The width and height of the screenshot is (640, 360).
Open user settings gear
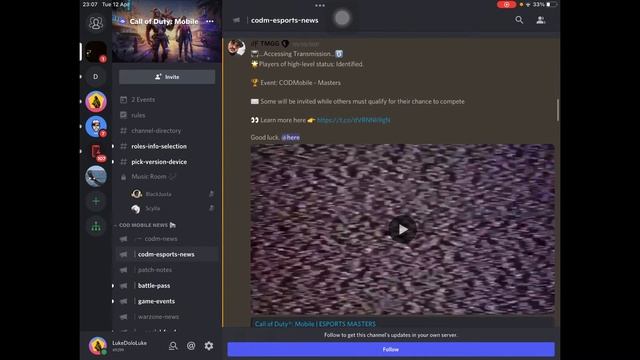coord(209,346)
